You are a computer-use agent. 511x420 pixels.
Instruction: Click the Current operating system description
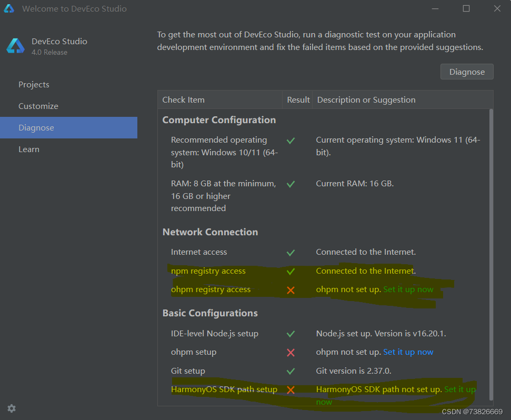pos(398,146)
